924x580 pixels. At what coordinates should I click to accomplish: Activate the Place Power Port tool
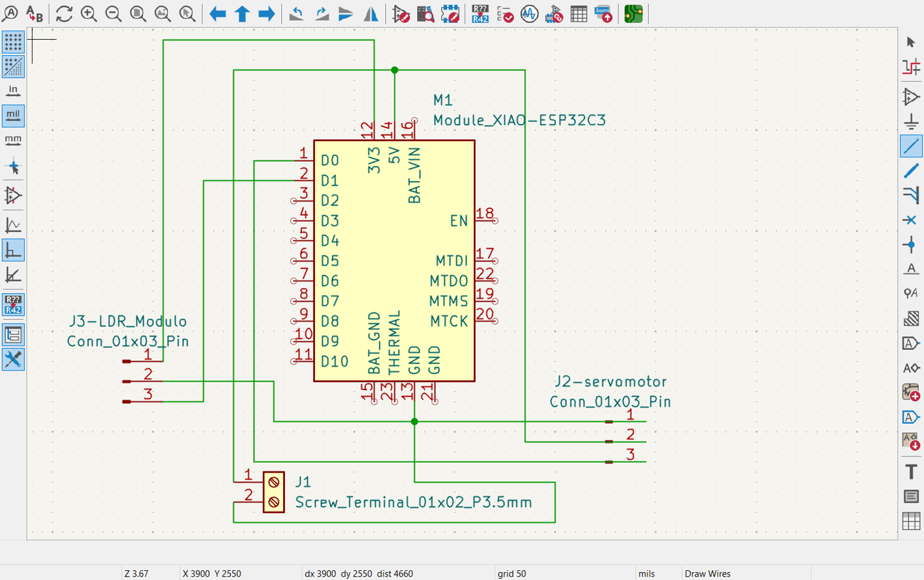click(x=911, y=121)
